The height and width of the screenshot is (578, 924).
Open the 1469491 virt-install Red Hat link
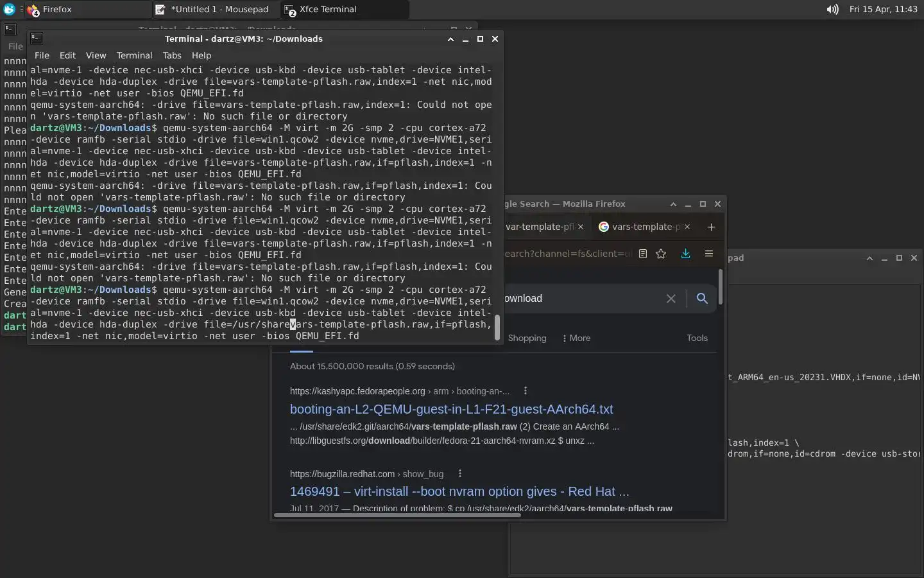(459, 491)
